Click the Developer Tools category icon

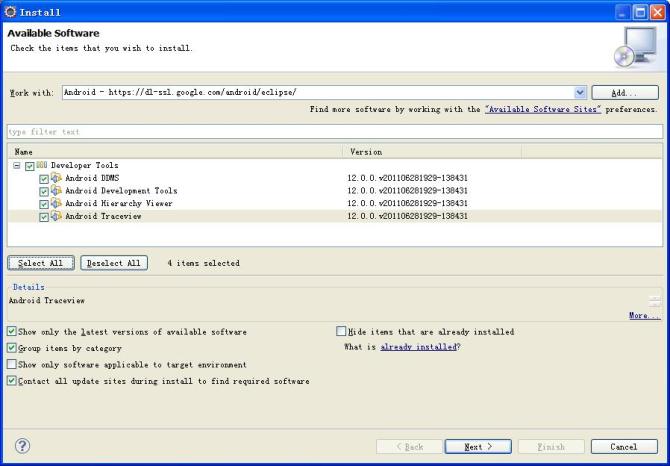tap(42, 165)
